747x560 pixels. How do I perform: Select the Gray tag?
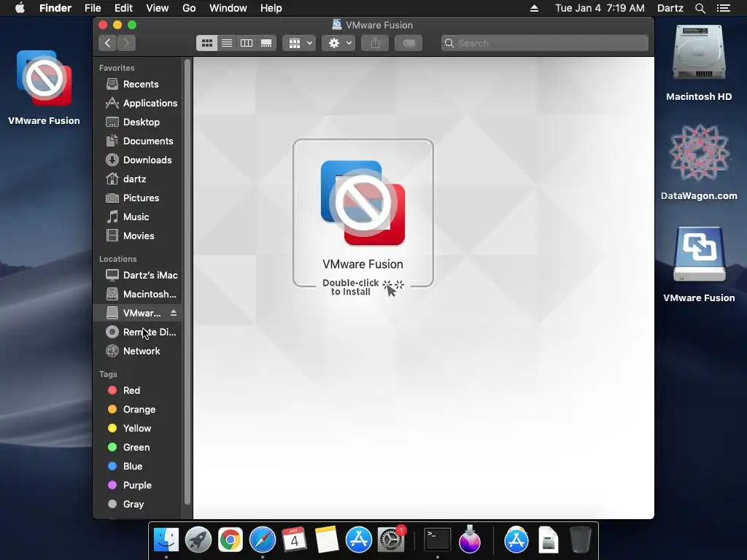[138, 505]
